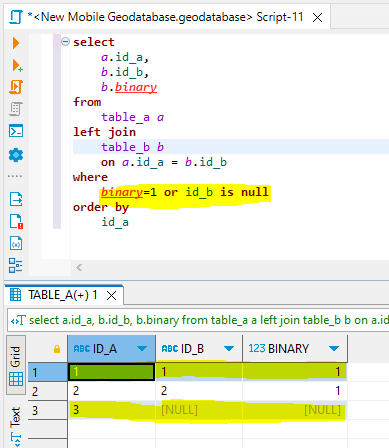Switch to Grid view mode
The width and height of the screenshot is (389, 448).
(x=16, y=365)
